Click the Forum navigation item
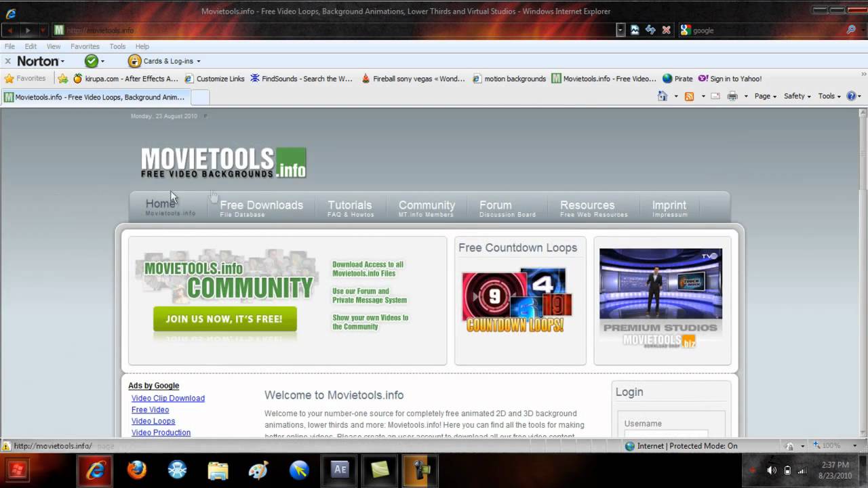This screenshot has width=868, height=488. click(506, 208)
